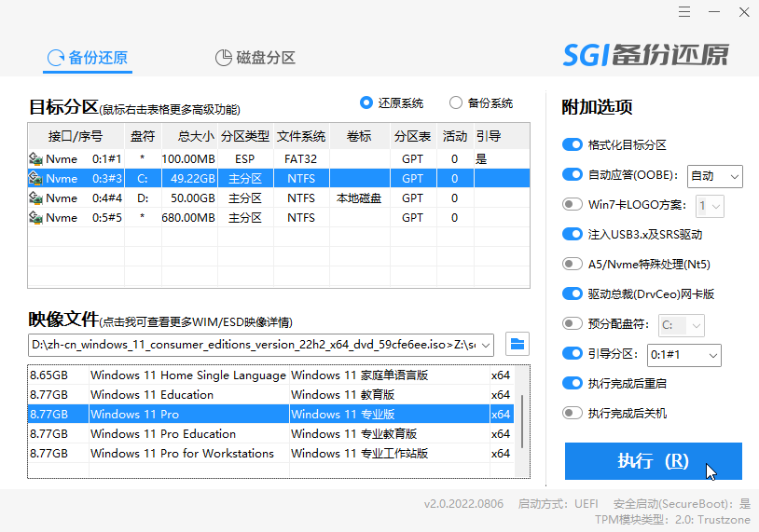Select Windows 11 Pro for Workstations edition
Screen dimensions: 759x532
click(270, 454)
